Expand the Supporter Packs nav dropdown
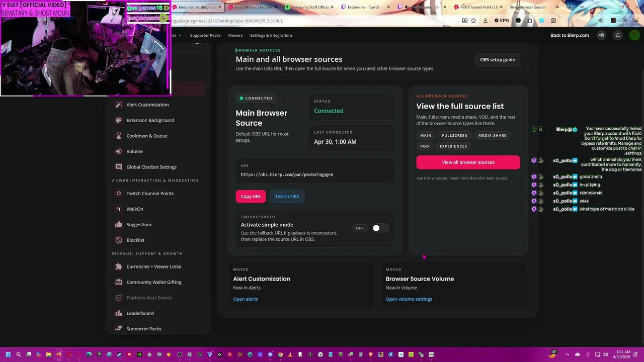The image size is (644, 362). tap(205, 35)
